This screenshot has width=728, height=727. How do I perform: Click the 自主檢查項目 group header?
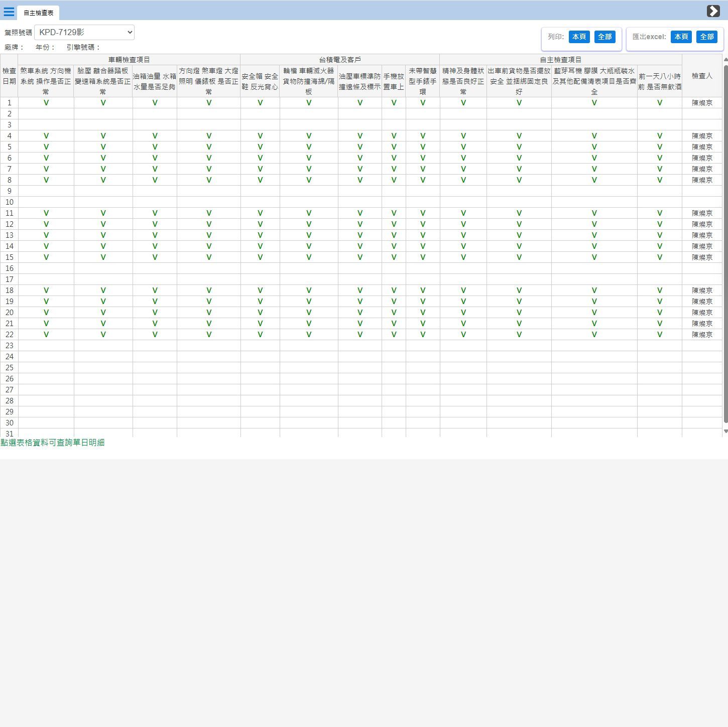561,60
